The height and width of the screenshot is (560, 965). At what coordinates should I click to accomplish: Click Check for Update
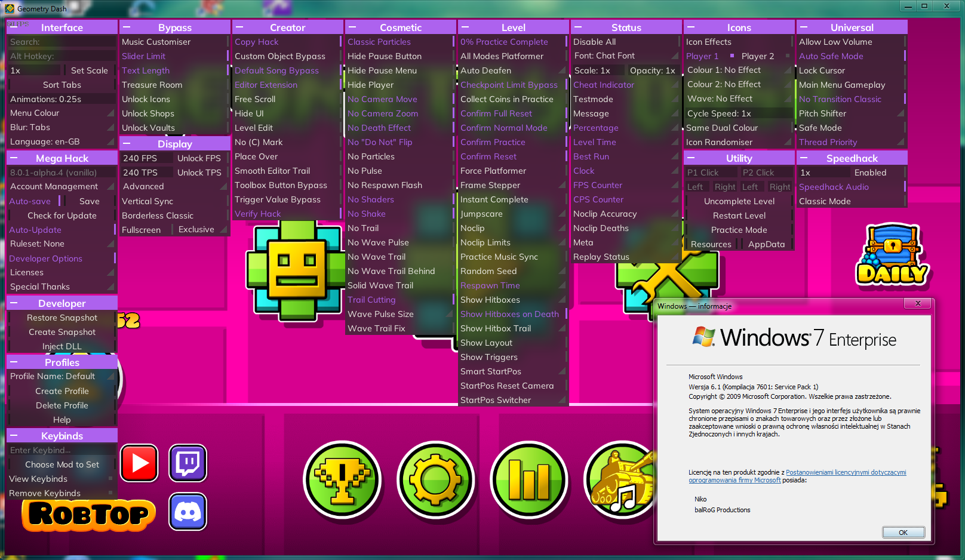point(62,216)
